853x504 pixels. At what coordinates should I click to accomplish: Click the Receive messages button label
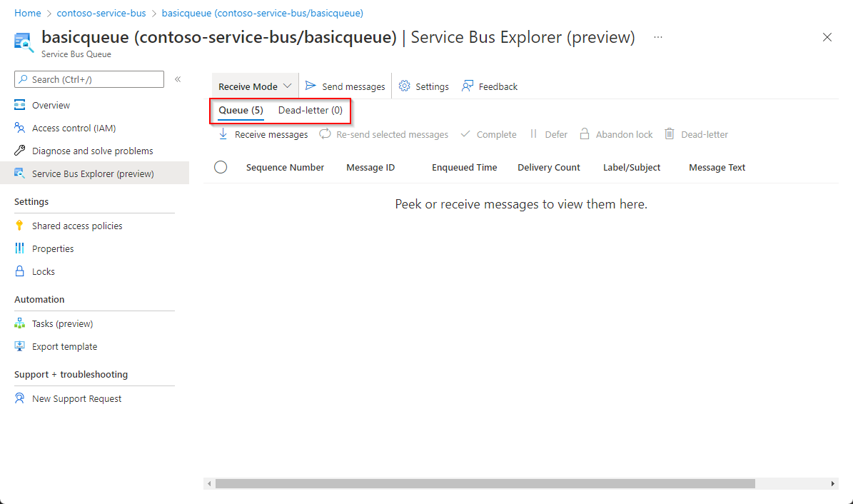tap(271, 134)
